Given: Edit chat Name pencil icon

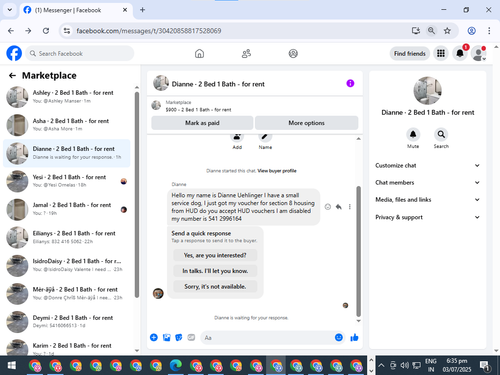Looking at the screenshot, I should tap(265, 136).
